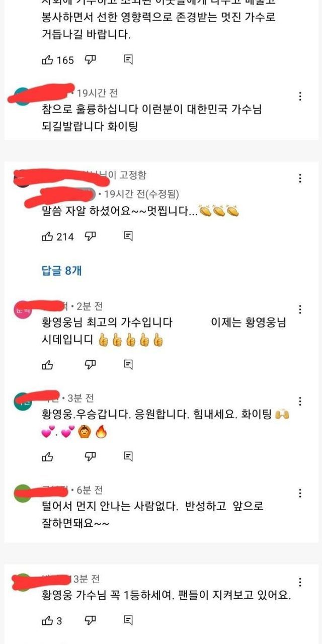This screenshot has height=644, width=322.
Task: Open options menu for the 참으로 훌륭하십니다 comment
Action: [x=300, y=96]
